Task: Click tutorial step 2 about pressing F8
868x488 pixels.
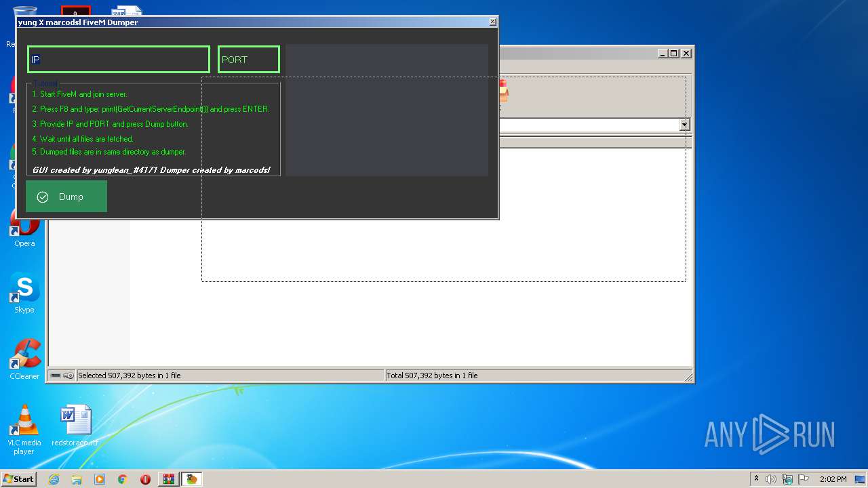Action: (151, 109)
